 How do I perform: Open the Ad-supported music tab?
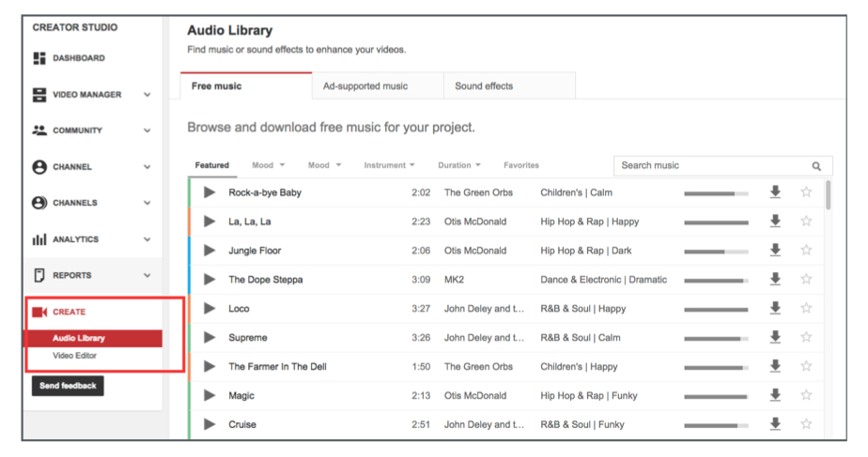click(365, 86)
